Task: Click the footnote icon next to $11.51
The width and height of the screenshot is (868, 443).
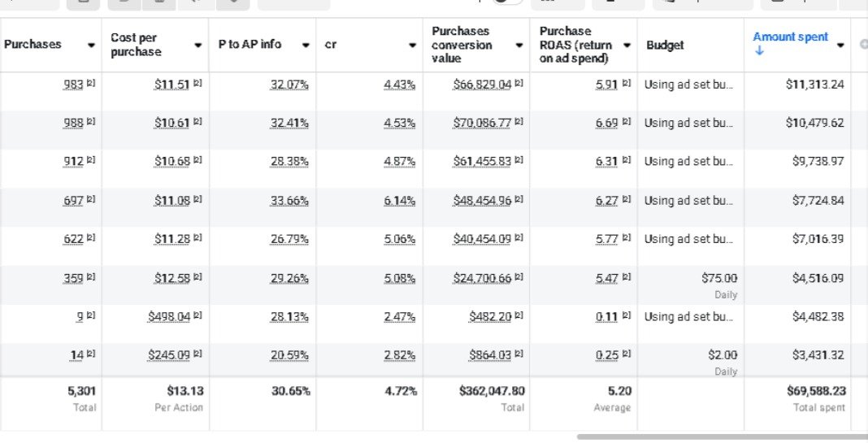Action: point(198,84)
